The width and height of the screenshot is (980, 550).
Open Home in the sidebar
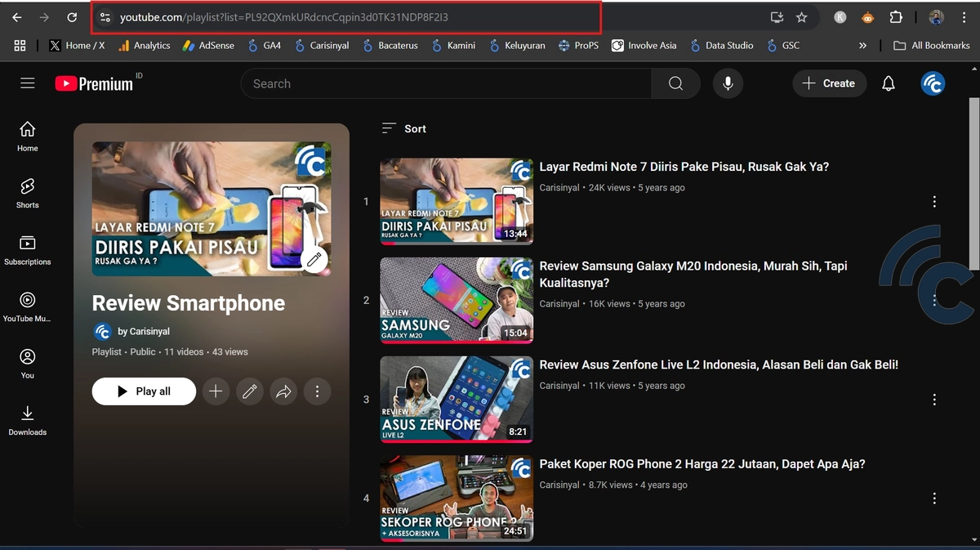point(28,136)
